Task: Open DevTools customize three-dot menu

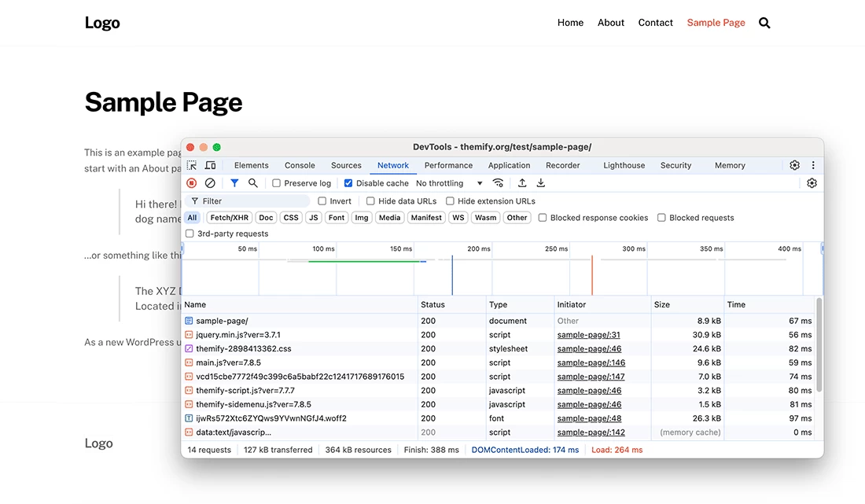Action: pos(813,166)
